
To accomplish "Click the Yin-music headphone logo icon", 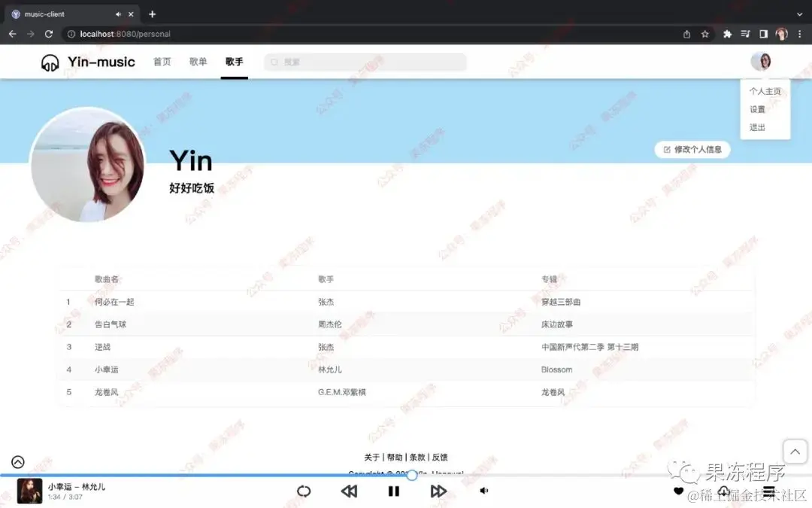I will point(52,62).
